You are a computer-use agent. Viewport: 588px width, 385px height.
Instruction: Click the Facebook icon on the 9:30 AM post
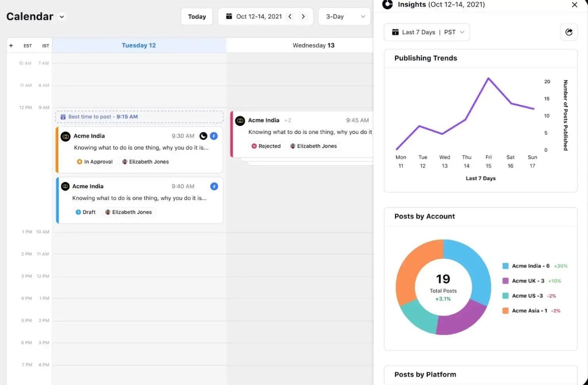pyautogui.click(x=214, y=136)
